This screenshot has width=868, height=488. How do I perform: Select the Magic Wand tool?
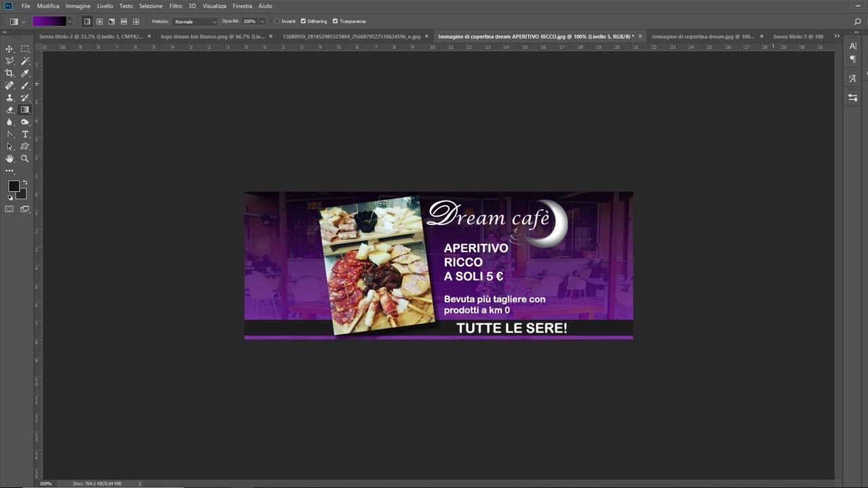coord(25,61)
